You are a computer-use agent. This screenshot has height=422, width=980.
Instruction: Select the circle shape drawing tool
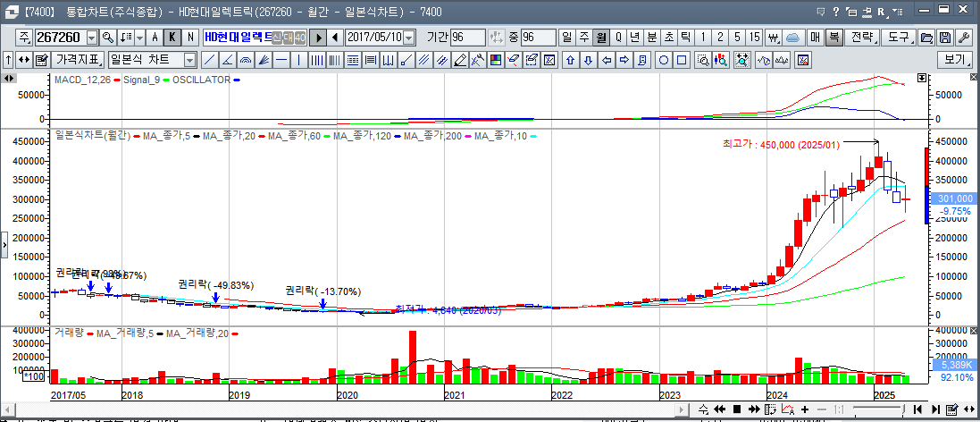[664, 61]
